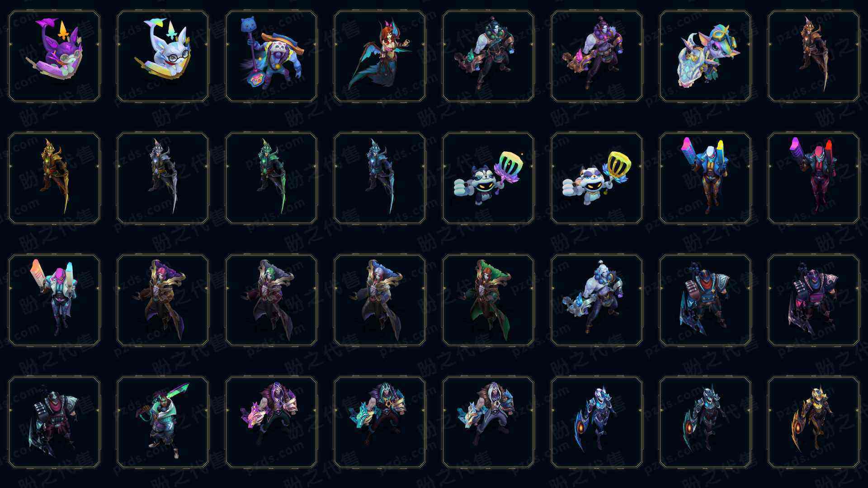Choose the dark cat holding rainbow net

pos(488,178)
